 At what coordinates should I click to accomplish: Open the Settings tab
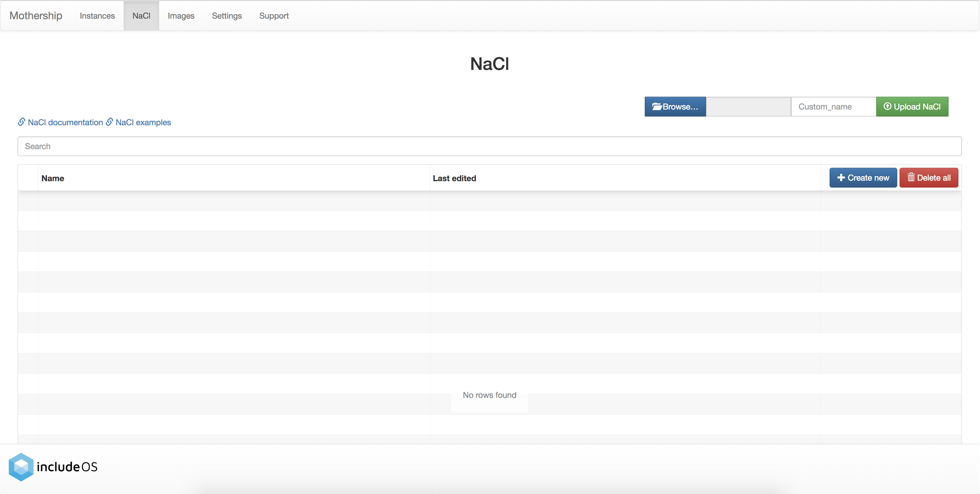[227, 16]
